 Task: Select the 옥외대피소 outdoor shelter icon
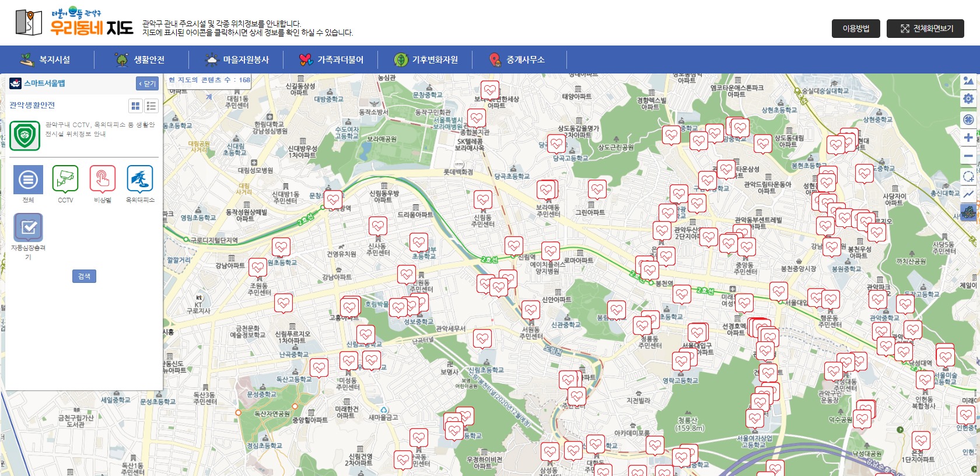point(140,179)
